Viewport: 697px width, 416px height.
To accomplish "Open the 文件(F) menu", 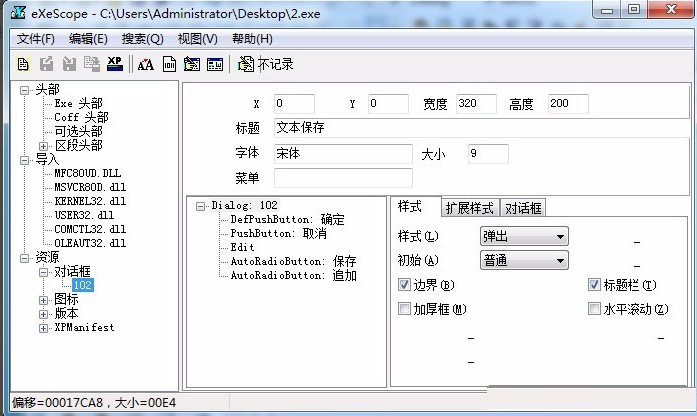I will point(36,39).
